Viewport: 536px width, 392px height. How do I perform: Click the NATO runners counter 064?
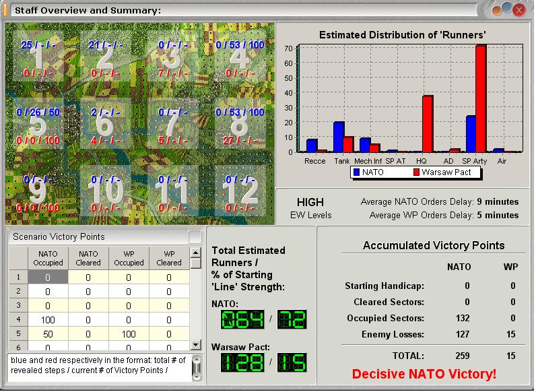click(x=242, y=319)
